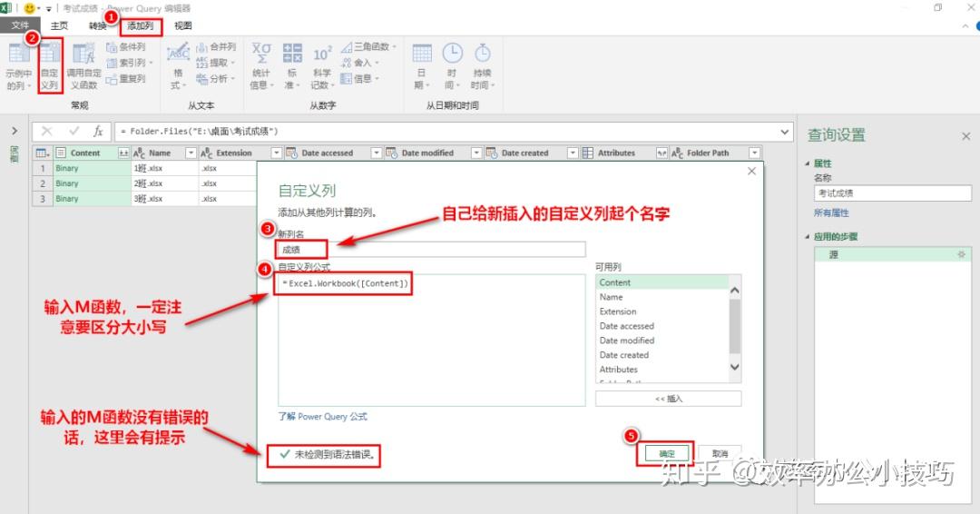Click the << 插入 button
This screenshot has height=514, width=980.
coord(668,399)
